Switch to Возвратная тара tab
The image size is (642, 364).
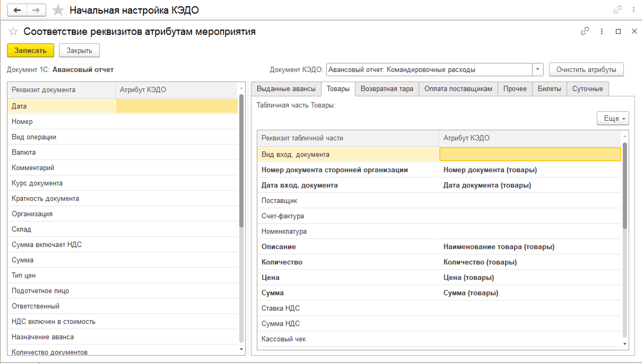pyautogui.click(x=387, y=89)
